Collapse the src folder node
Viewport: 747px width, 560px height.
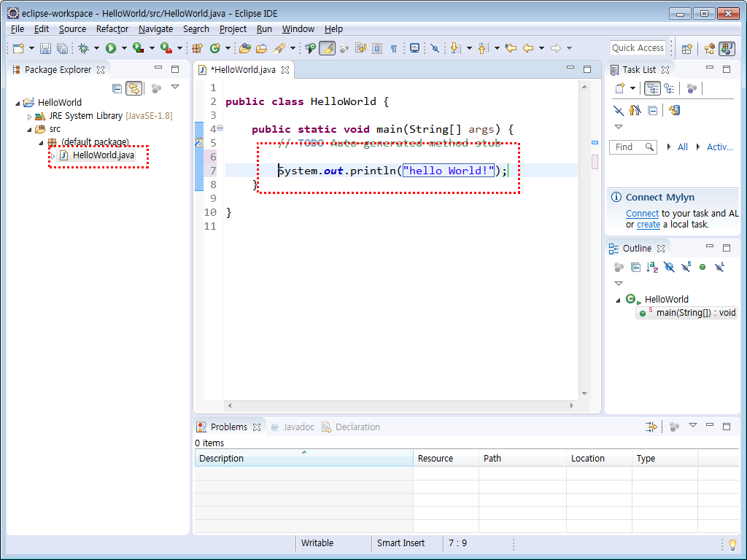[x=29, y=130]
